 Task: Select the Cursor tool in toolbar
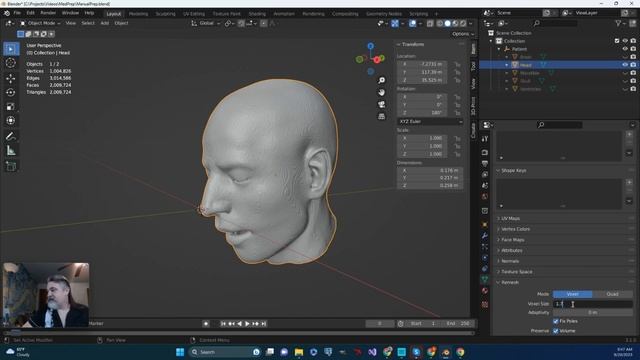point(11,63)
